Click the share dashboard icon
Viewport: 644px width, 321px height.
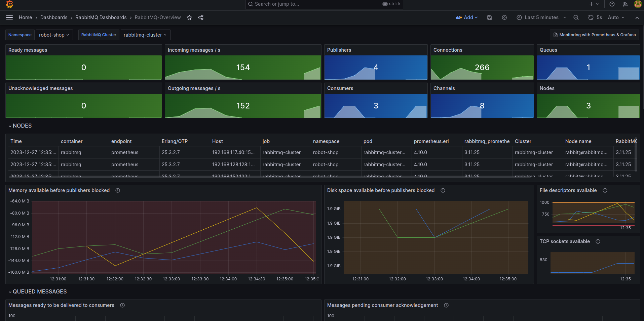pyautogui.click(x=201, y=17)
